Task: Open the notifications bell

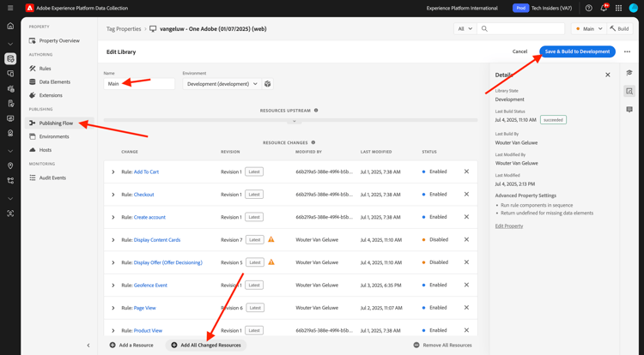Action: coord(604,8)
